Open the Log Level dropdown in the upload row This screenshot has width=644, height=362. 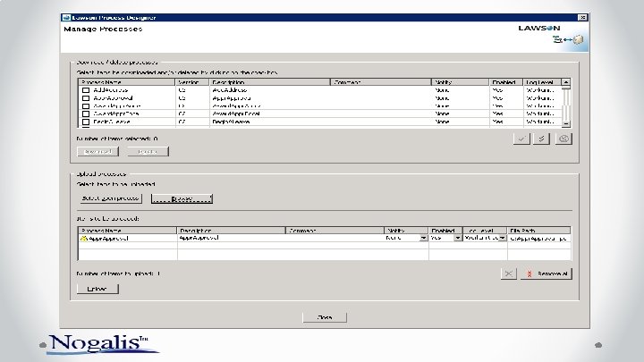[503, 238]
